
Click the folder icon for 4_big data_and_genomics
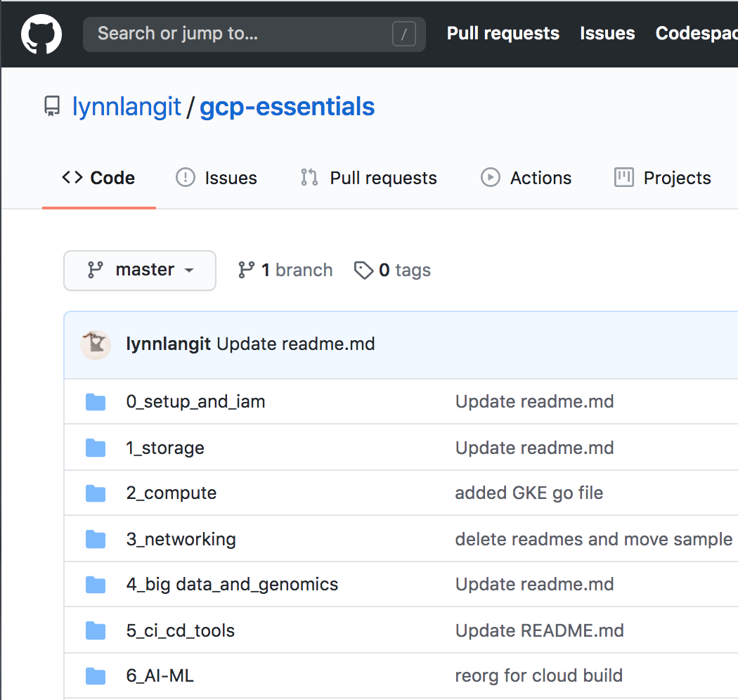click(96, 585)
